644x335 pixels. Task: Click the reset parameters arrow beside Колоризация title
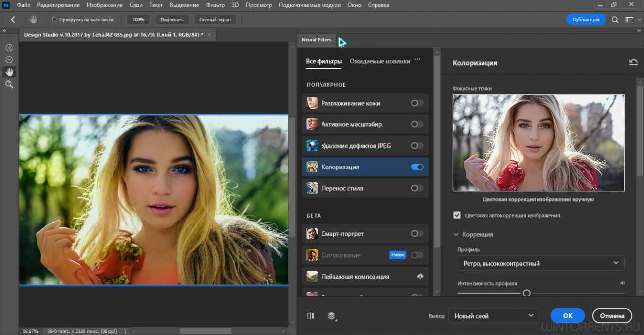click(633, 62)
